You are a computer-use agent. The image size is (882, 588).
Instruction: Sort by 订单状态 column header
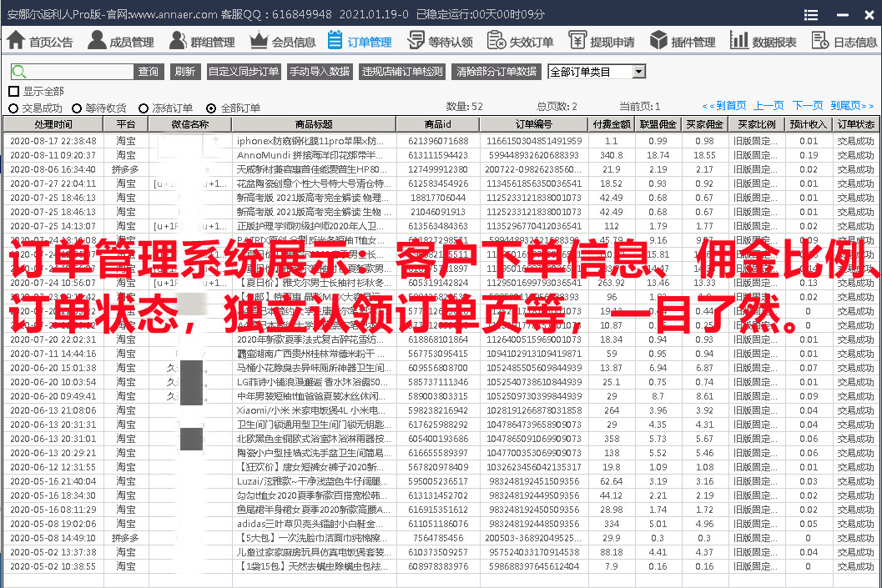pyautogui.click(x=855, y=124)
